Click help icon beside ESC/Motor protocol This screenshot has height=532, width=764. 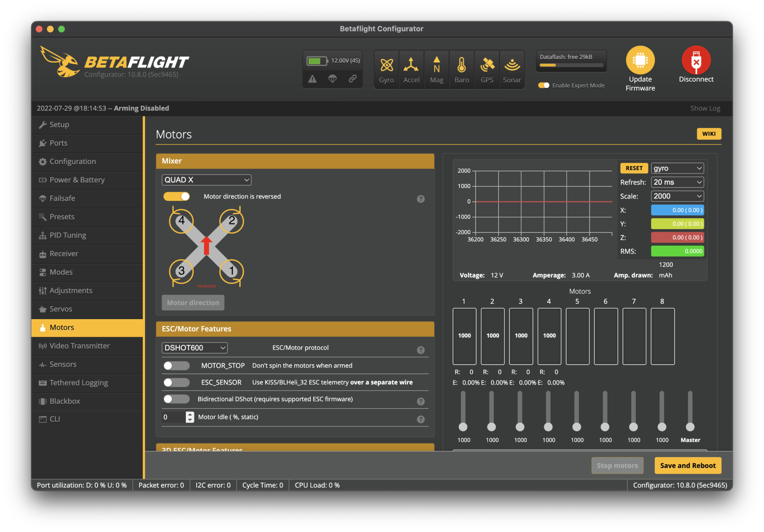point(421,350)
